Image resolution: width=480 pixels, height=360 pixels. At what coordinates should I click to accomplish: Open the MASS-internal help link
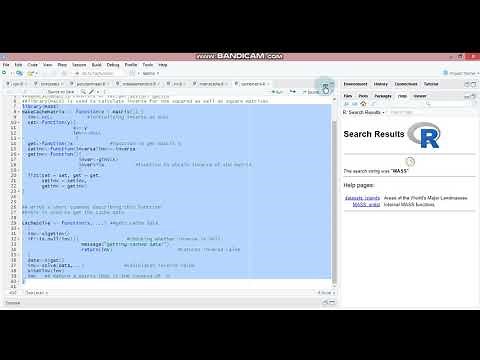pyautogui.click(x=366, y=205)
